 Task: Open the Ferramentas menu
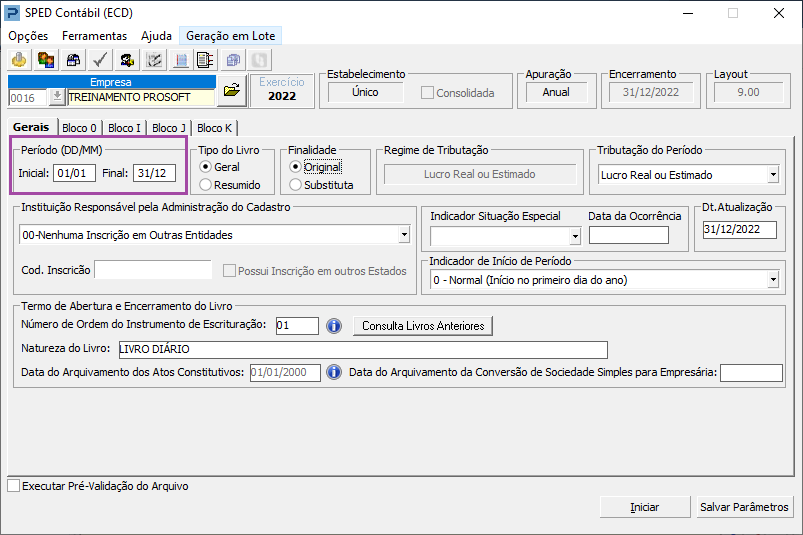[x=94, y=35]
